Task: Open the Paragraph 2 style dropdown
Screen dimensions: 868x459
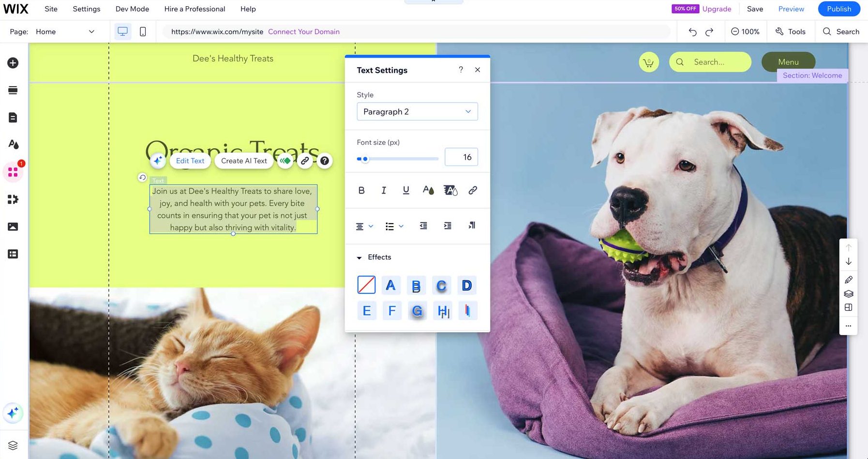Action: 417,111
